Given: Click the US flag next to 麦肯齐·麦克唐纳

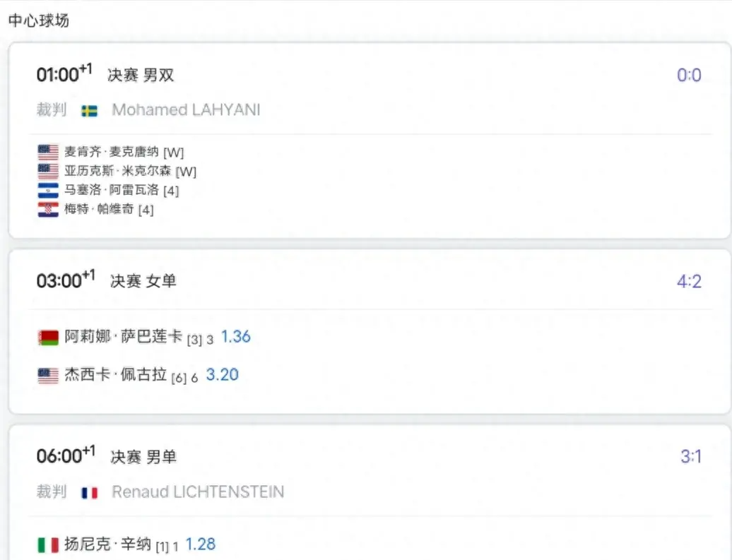Looking at the screenshot, I should click(48, 152).
